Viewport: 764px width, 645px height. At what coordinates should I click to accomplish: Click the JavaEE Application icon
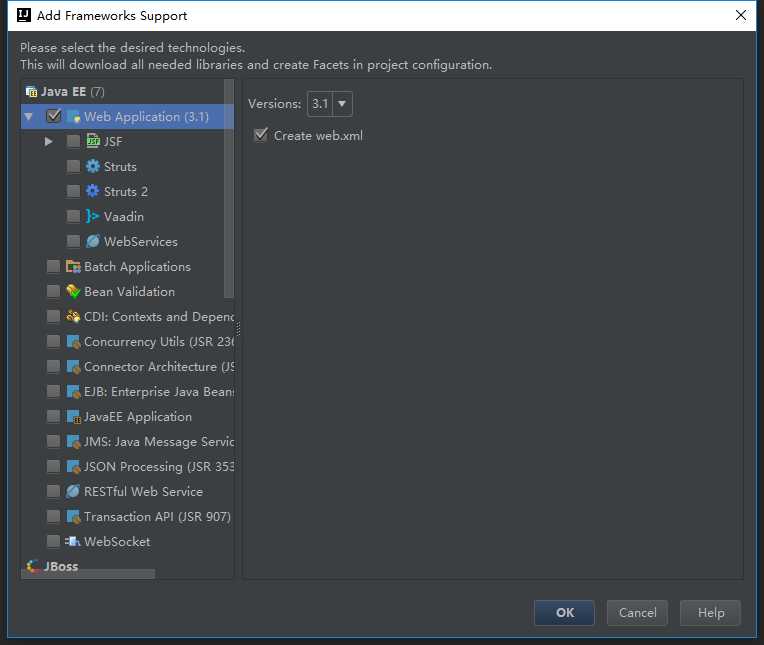73,417
